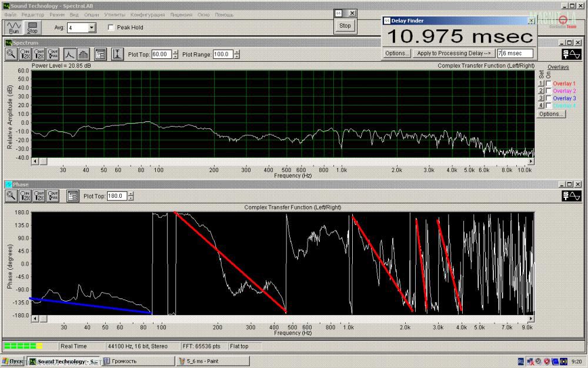Screen dimensions: 588x368
Task: Click the Delay Finder title bar icon
Action: click(x=387, y=21)
